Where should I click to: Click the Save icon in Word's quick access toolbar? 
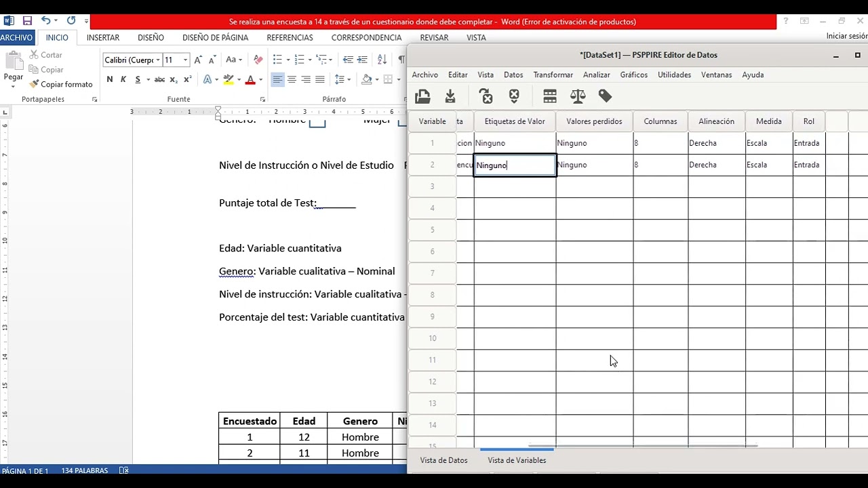point(27,21)
